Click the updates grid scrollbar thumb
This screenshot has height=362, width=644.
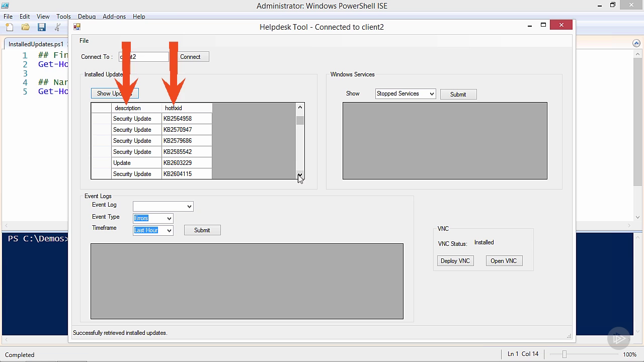click(300, 120)
